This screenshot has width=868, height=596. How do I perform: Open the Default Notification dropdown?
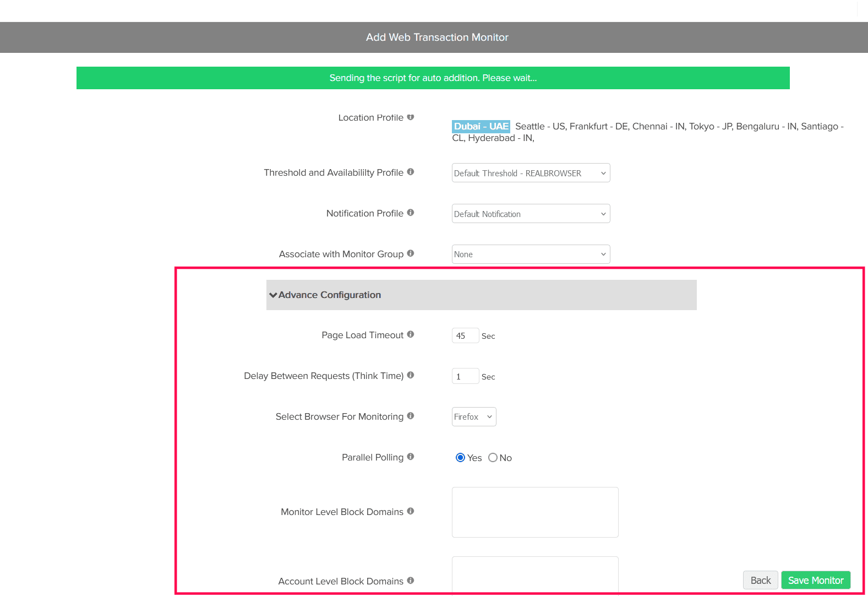tap(531, 214)
